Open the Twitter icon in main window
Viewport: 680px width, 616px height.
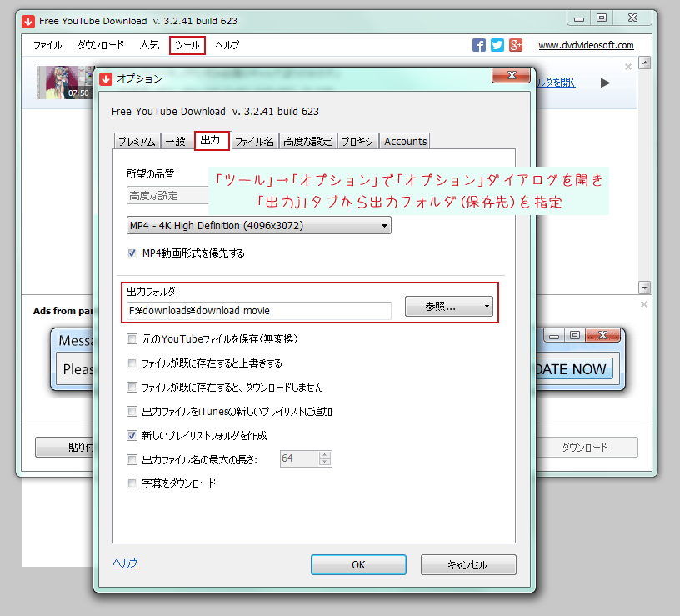(x=497, y=45)
